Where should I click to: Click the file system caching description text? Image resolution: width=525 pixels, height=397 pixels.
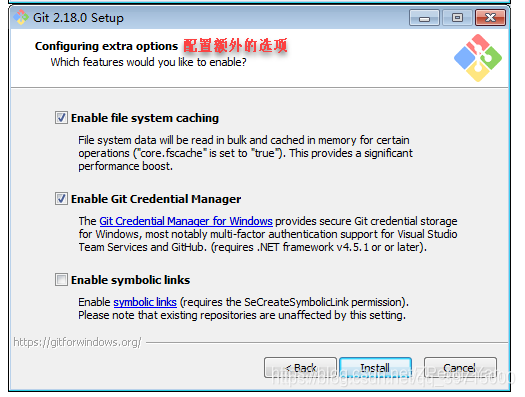[245, 153]
